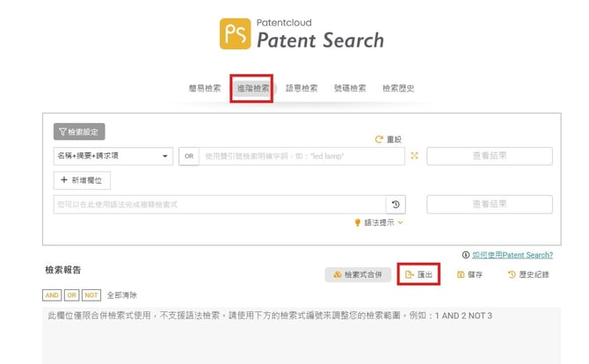Image resolution: width=589 pixels, height=364 pixels.
Task: Click 檢索式合併 merge queries button
Action: (x=358, y=274)
